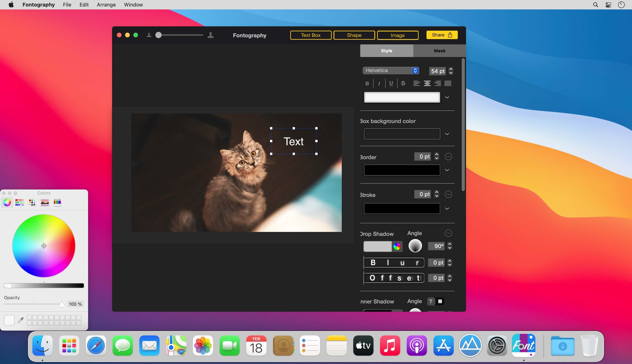Image resolution: width=632 pixels, height=364 pixels.
Task: Expand the Box background color options
Action: 447,134
